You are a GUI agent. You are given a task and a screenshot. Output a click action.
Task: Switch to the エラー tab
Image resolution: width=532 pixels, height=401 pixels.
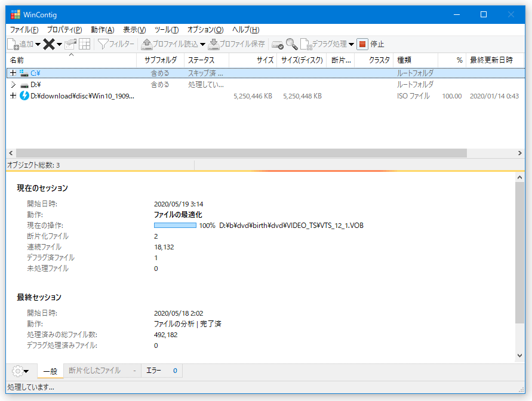click(x=161, y=371)
